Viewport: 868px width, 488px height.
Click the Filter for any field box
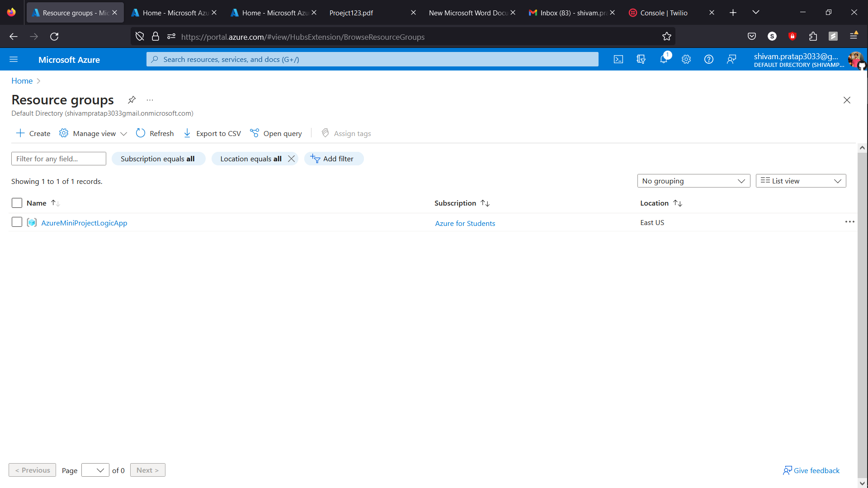point(58,159)
